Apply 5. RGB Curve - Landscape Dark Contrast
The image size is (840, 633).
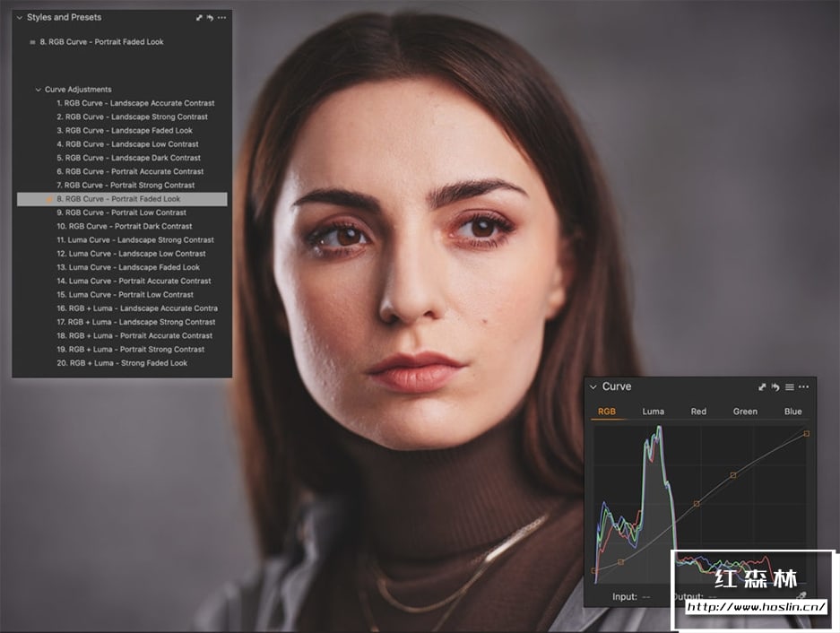pos(128,158)
